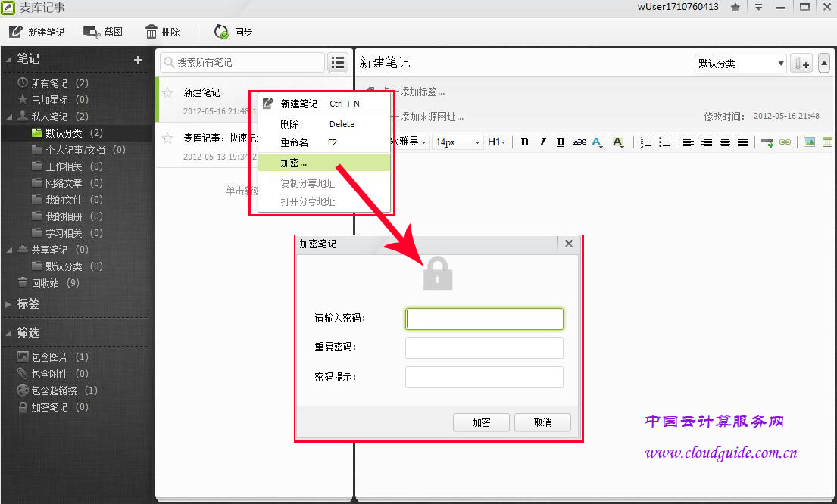Add a notebook with the plus icon
Screen dimensions: 837x504
coord(139,61)
